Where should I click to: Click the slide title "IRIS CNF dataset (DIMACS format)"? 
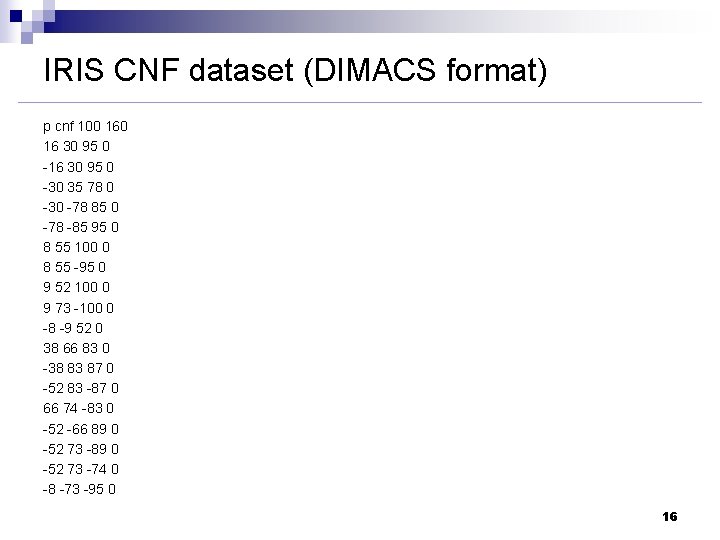(x=295, y=72)
